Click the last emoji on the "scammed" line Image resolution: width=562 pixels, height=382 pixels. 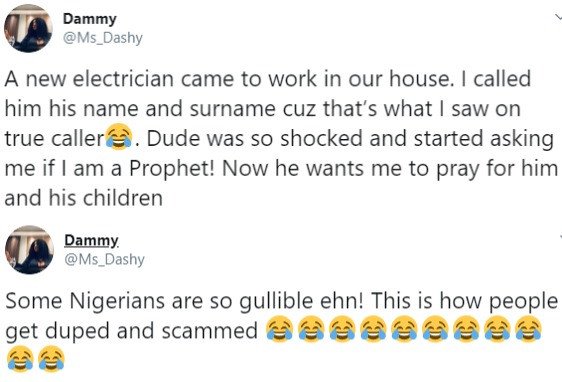click(x=528, y=329)
